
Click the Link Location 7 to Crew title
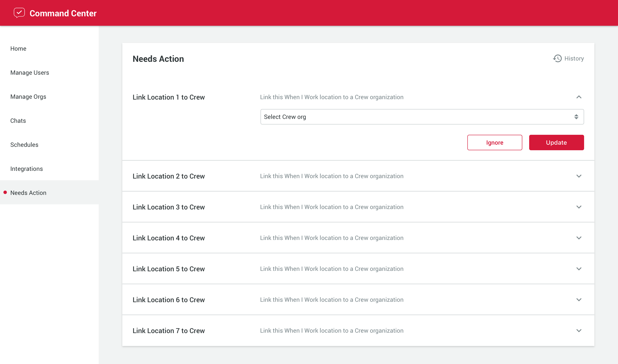click(x=169, y=331)
